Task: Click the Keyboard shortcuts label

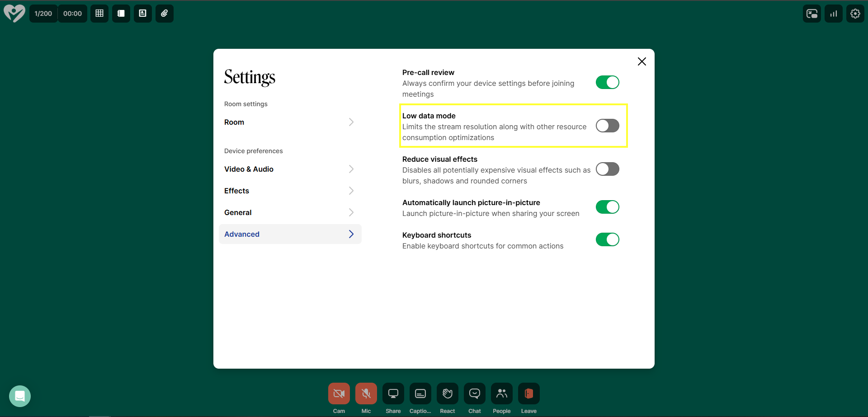Action: (x=437, y=235)
